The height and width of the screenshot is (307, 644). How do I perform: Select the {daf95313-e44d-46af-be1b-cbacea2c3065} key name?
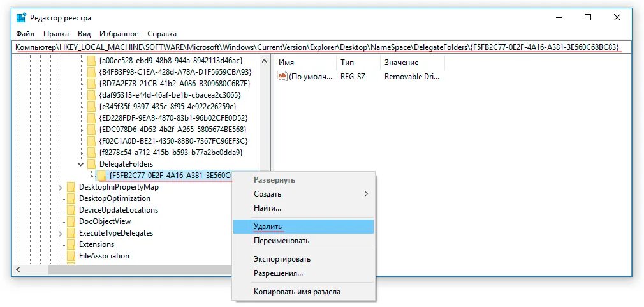pyautogui.click(x=170, y=95)
